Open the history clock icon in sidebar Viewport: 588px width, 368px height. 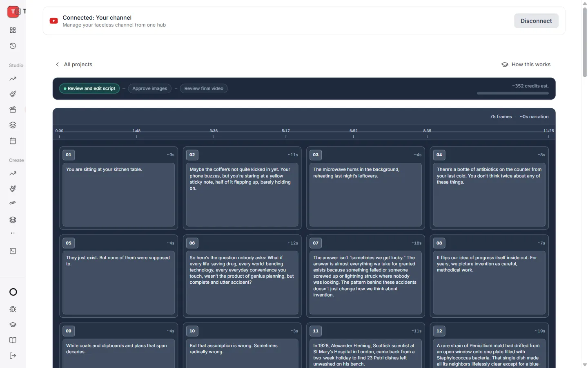click(x=13, y=46)
